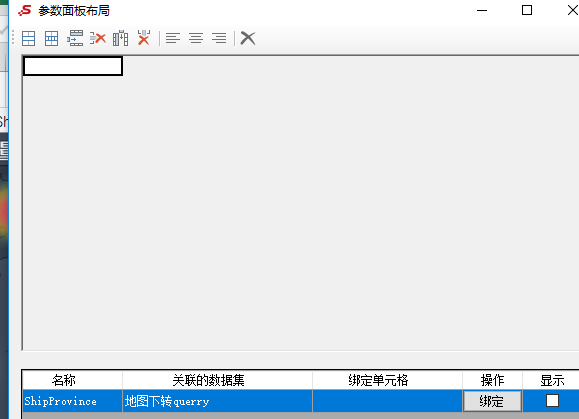The image size is (579, 419).
Task: Click the selected layout cell box
Action: coord(73,66)
